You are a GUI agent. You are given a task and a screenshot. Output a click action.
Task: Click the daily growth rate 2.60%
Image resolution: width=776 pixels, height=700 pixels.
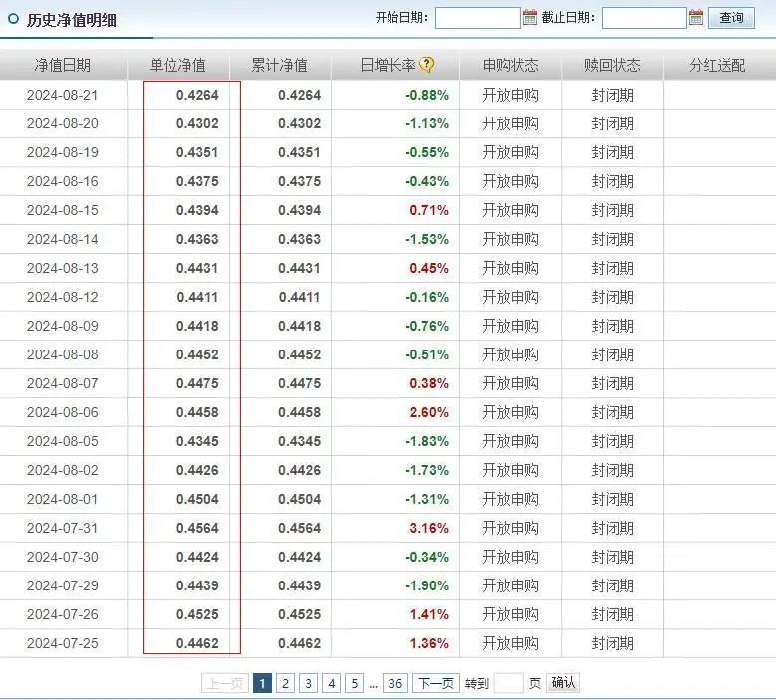click(429, 412)
